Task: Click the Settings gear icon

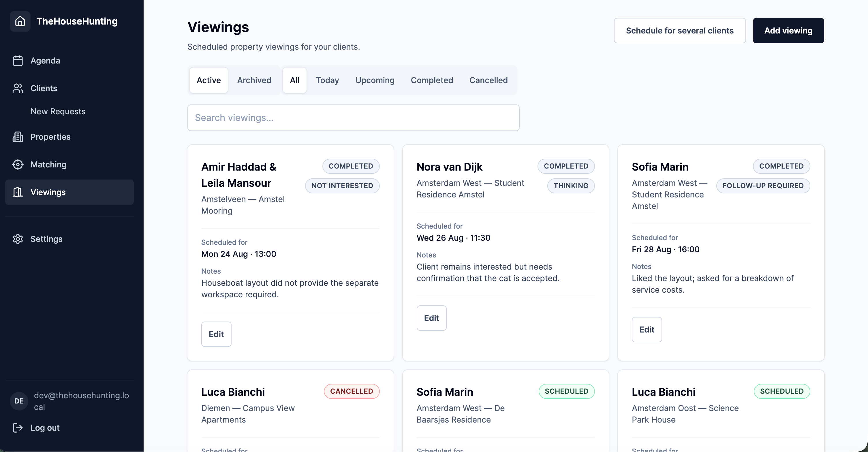Action: [18, 239]
